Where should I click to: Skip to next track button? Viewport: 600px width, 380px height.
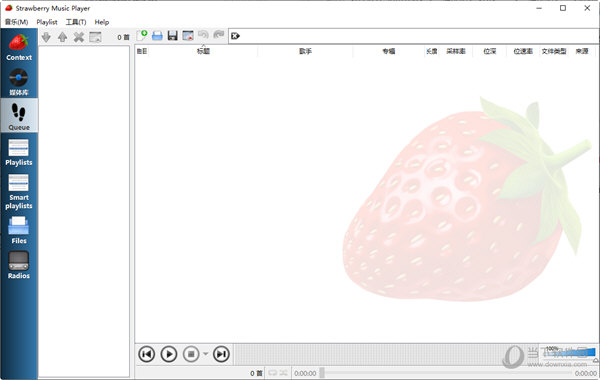click(221, 354)
